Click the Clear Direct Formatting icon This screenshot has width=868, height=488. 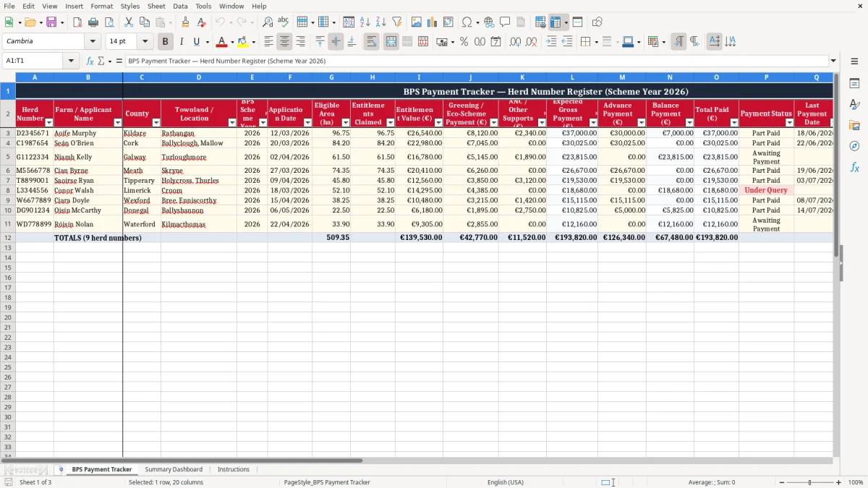coord(201,22)
